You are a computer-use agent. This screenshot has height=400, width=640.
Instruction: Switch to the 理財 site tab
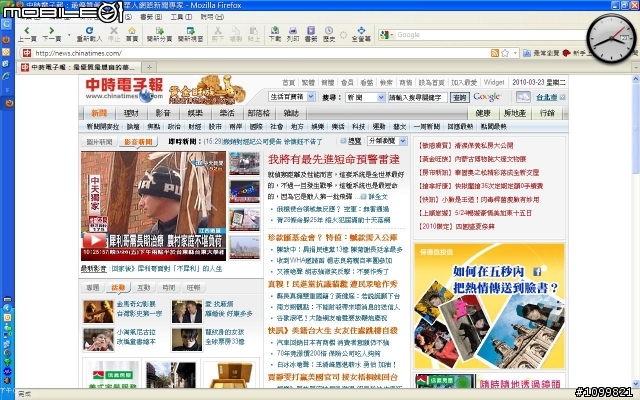[131, 113]
